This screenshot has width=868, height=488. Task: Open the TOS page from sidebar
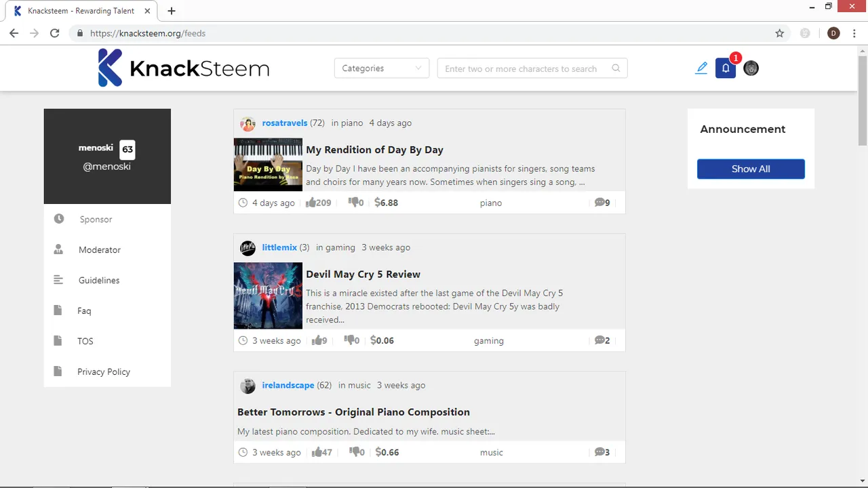pyautogui.click(x=85, y=341)
